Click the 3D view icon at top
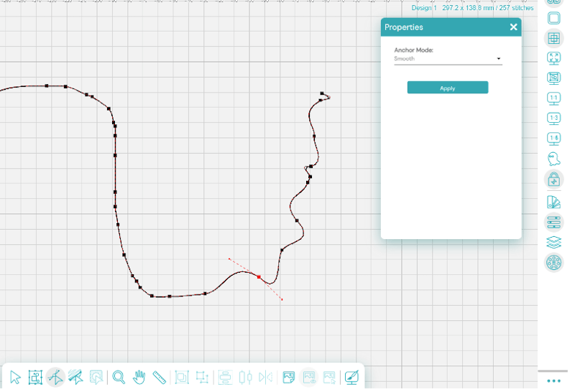 pos(553,2)
